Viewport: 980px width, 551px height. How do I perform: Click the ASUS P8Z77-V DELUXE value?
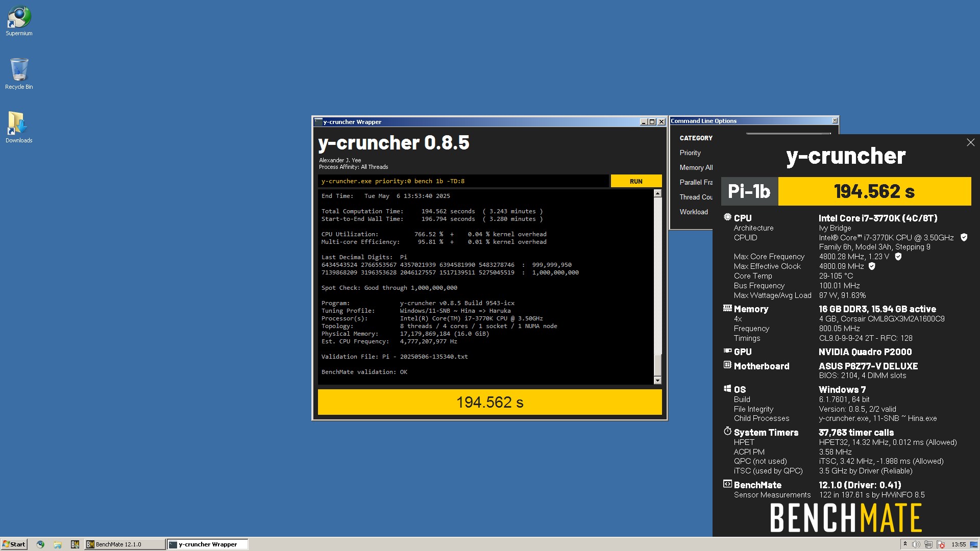coord(868,366)
